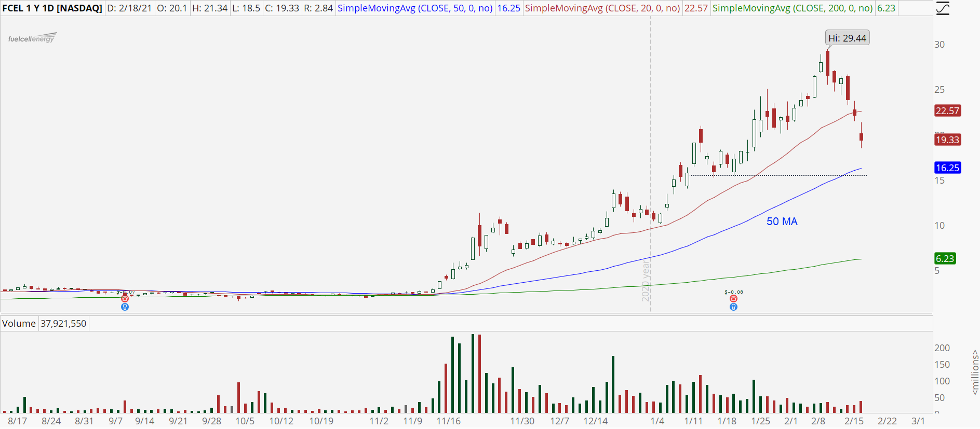Click the 10/19 date on the time axis
This screenshot has height=429, width=980.
(321, 421)
